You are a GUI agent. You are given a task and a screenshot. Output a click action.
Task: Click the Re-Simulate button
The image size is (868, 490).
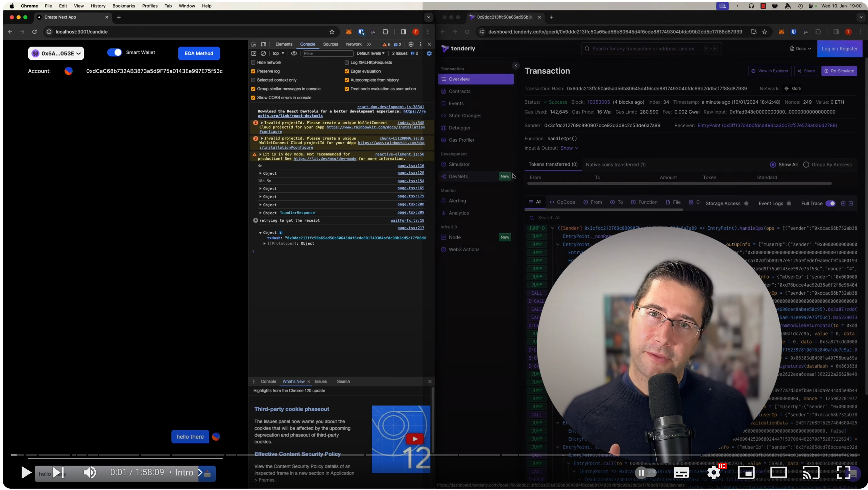pos(839,71)
